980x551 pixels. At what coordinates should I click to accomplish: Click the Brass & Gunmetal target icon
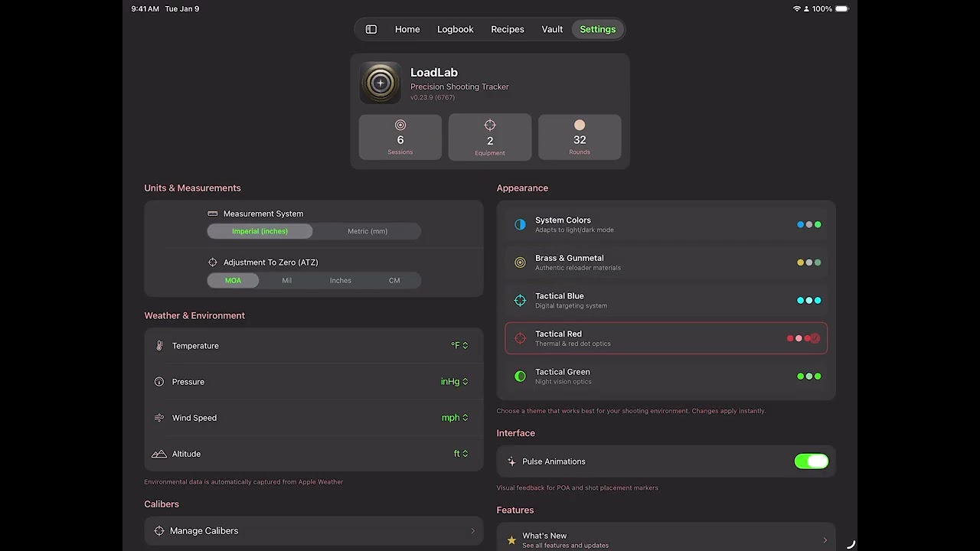pyautogui.click(x=521, y=262)
